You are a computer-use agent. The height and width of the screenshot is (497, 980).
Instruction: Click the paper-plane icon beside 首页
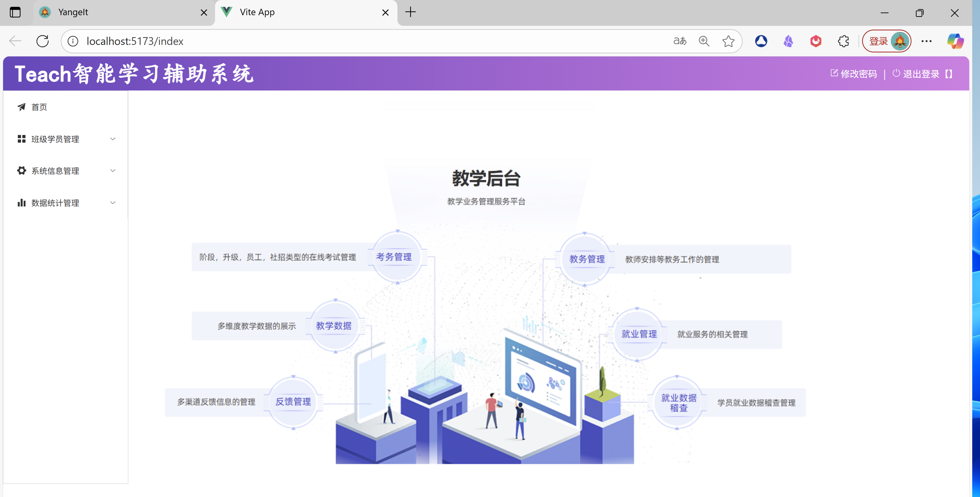(21, 107)
